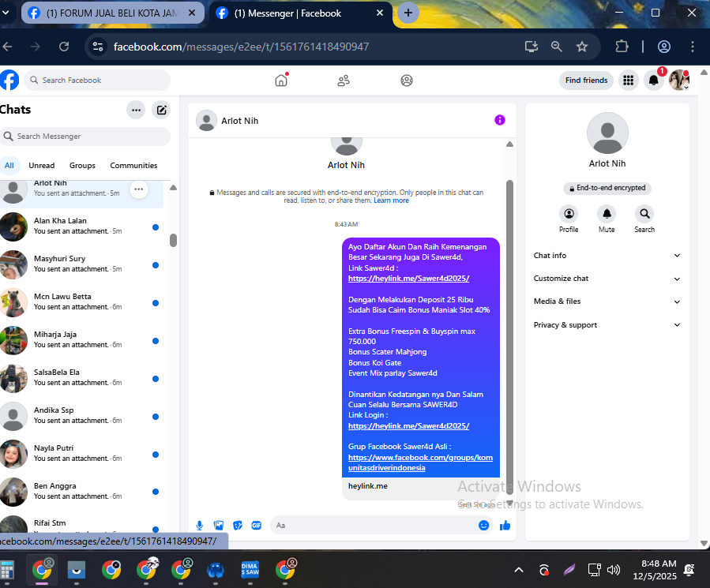Image resolution: width=710 pixels, height=588 pixels.
Task: Click the Search Facebook field
Action: (97, 81)
